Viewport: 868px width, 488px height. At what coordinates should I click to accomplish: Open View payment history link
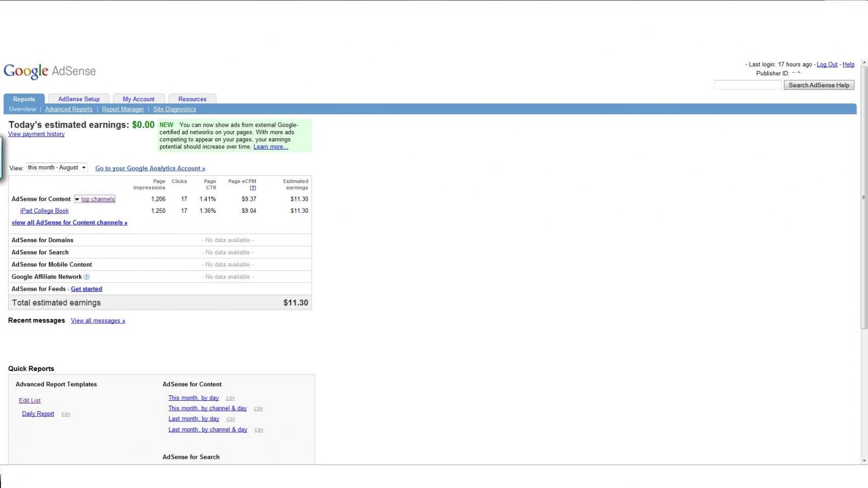click(x=36, y=134)
